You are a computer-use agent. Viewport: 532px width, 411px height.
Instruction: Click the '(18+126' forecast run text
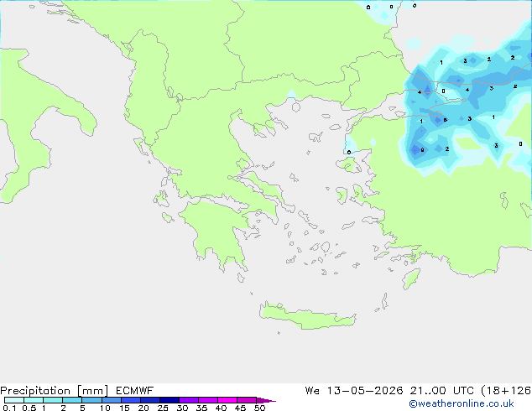coord(506,391)
